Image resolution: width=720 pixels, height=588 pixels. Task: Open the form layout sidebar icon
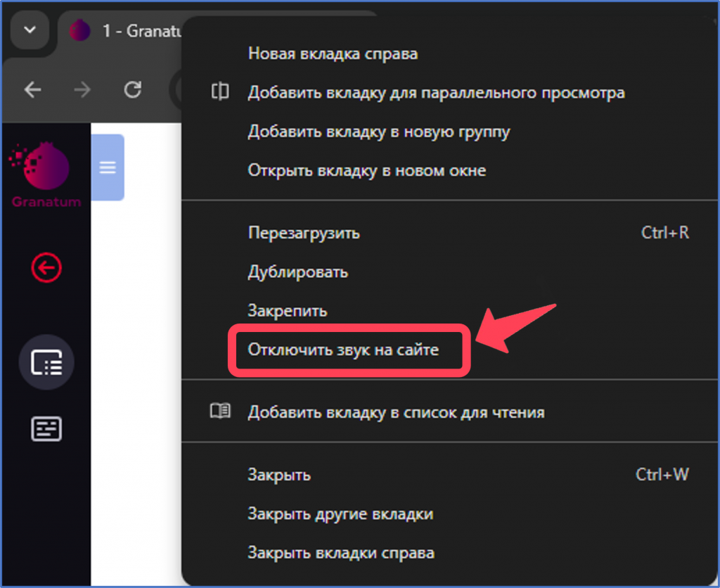[x=46, y=428]
